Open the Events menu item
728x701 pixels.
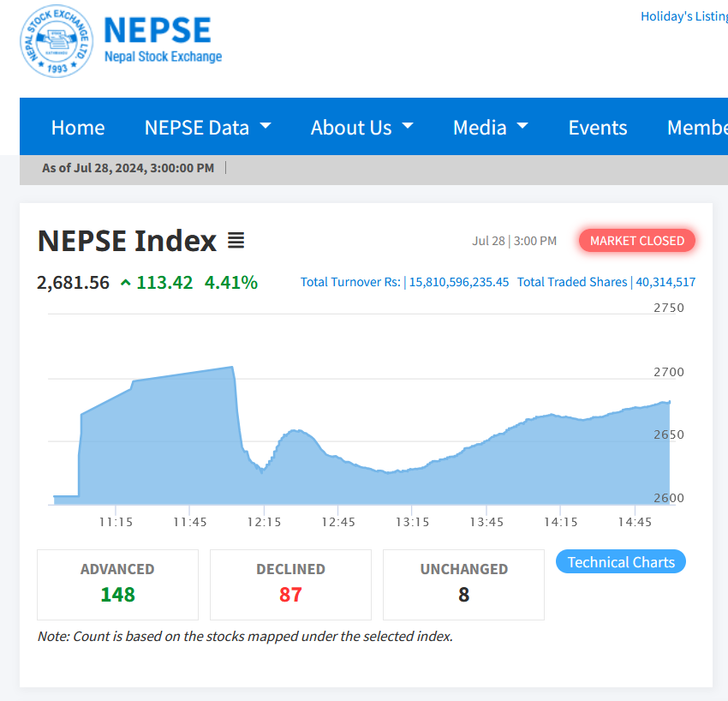tap(598, 128)
